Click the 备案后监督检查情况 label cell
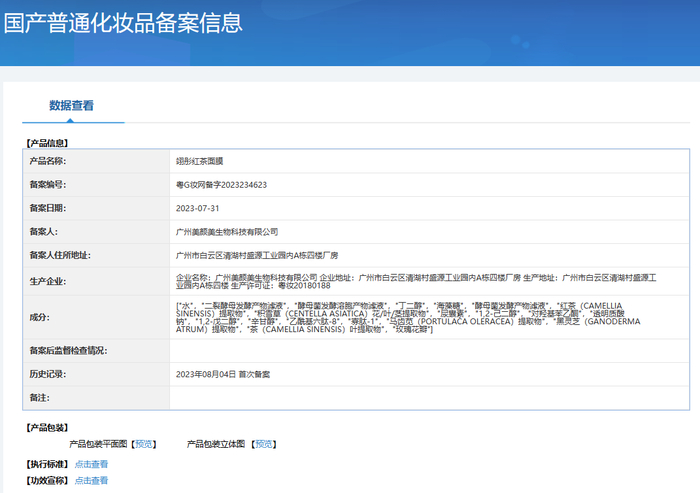This screenshot has height=493, width=700. pos(96,351)
